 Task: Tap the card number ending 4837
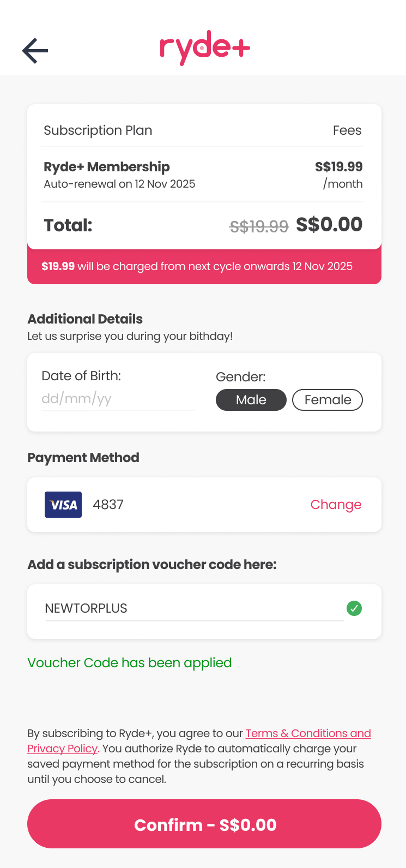pyautogui.click(x=108, y=505)
